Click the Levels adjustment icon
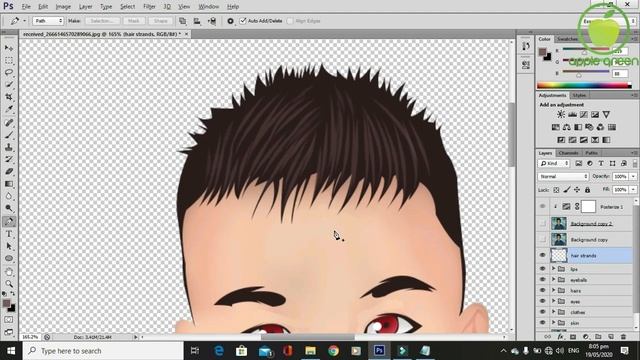 573,115
